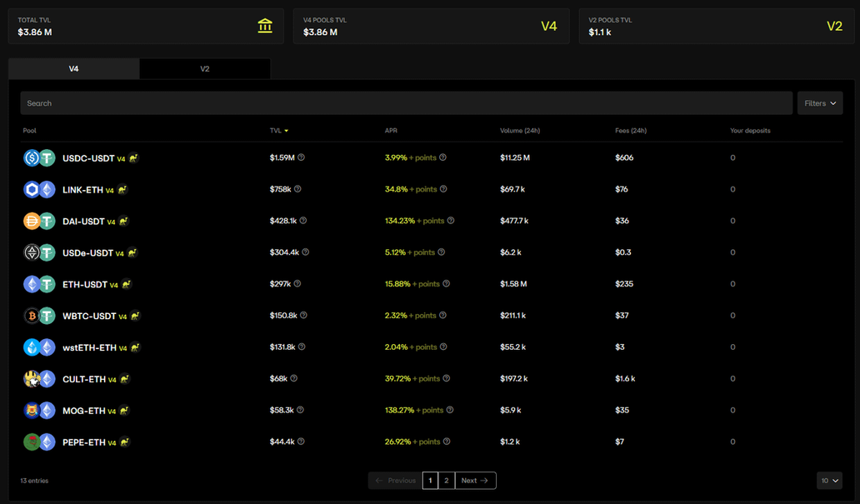
Task: Click APR info icon for MOG-ETH row
Action: pyautogui.click(x=451, y=410)
